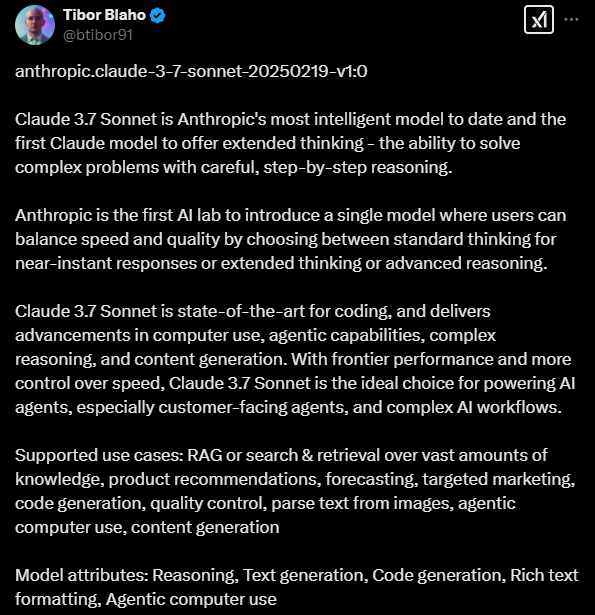Image resolution: width=595 pixels, height=615 pixels.
Task: Click the anthropic.claude-3-7-sonnet-20250219-v1:0 model ID line
Action: pos(191,71)
